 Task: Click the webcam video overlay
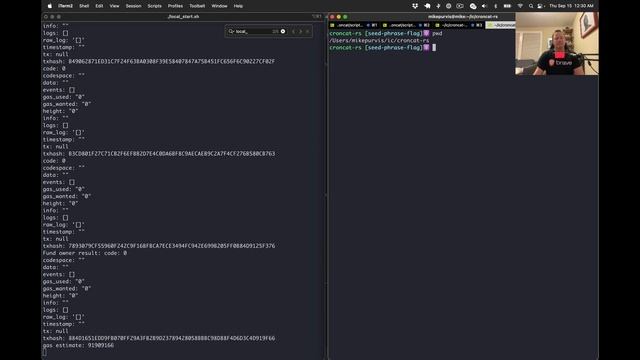coord(557,44)
